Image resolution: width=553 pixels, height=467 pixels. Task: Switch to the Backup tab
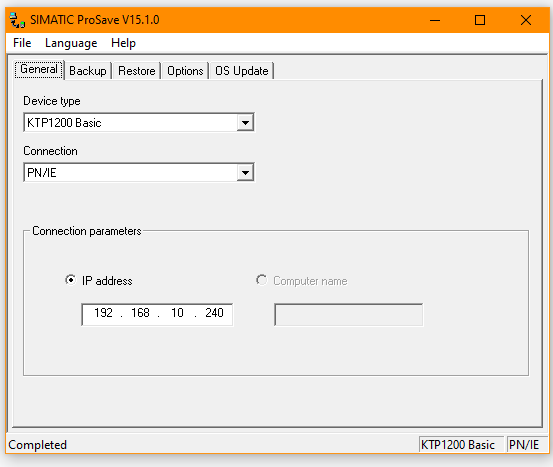[x=88, y=71]
